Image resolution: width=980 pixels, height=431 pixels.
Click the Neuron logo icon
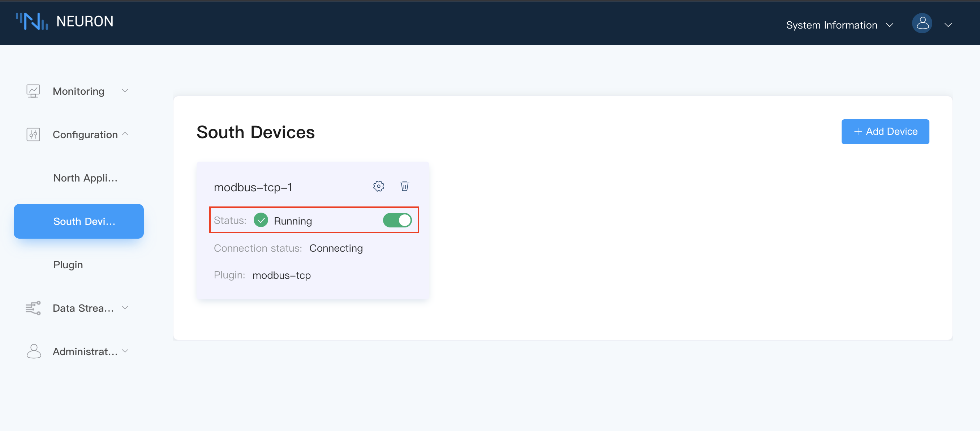coord(31,21)
